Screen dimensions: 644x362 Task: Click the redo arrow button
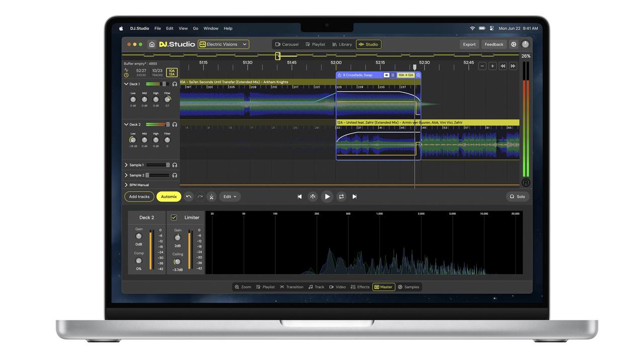click(x=200, y=197)
